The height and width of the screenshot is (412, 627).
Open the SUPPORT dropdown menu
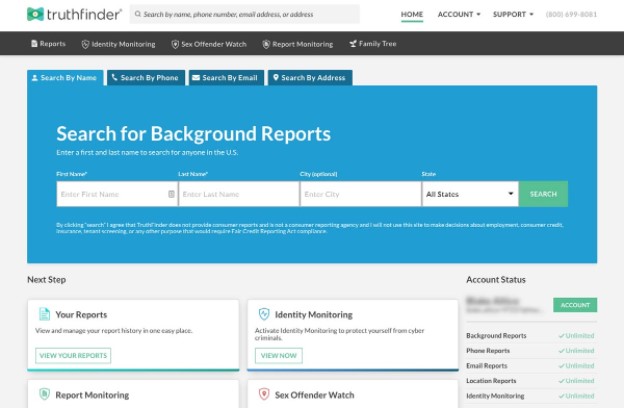tap(513, 14)
